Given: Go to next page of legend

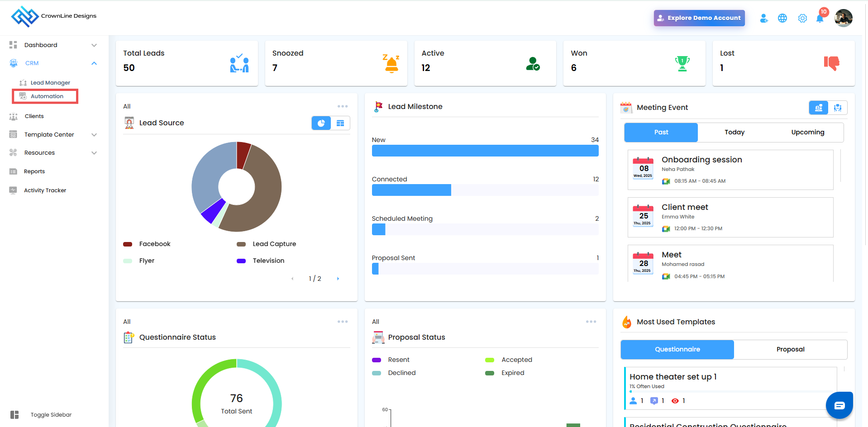Looking at the screenshot, I should (x=338, y=279).
